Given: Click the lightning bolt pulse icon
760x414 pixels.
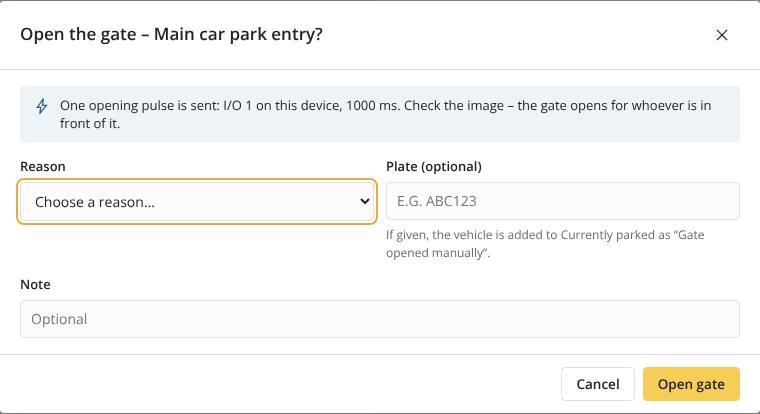Looking at the screenshot, I should (42, 106).
